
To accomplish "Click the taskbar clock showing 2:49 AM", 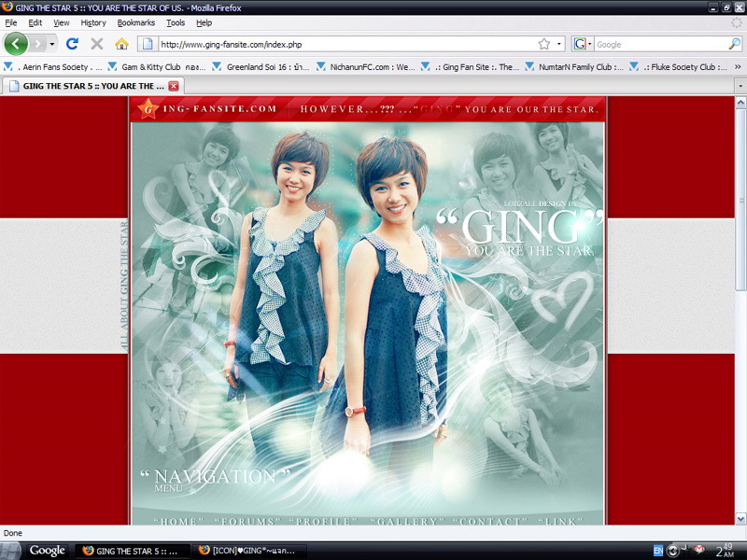I will point(725,551).
